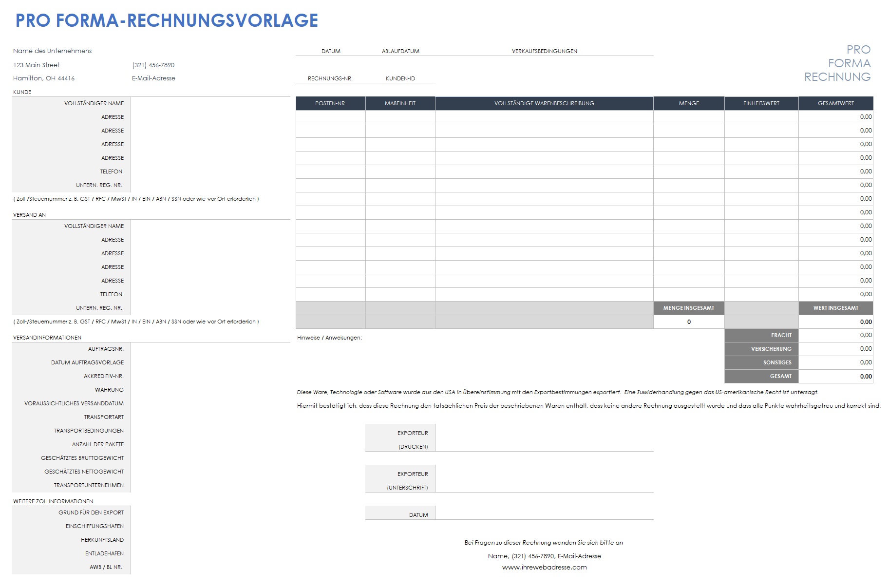Viewport: 889px width, 588px height.
Task: Click the 'Name, (321) 456-7890, E-Mail-Adresse' contact line
Action: [544, 556]
